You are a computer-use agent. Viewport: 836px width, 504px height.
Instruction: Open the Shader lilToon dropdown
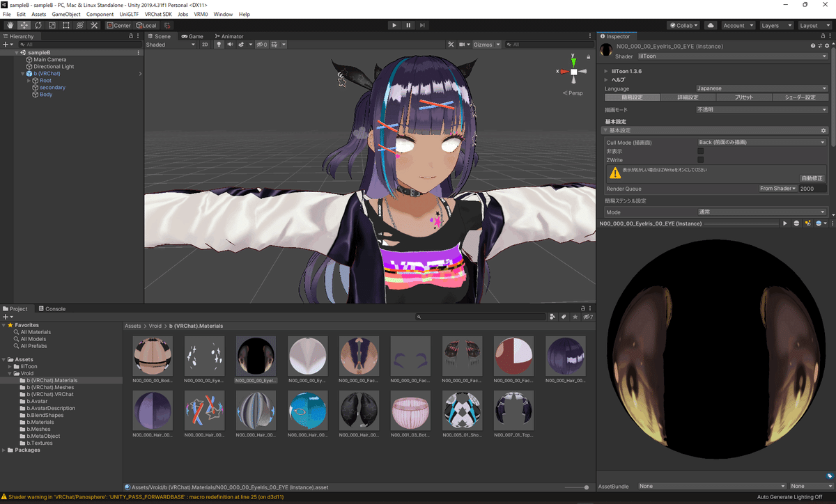coord(732,56)
